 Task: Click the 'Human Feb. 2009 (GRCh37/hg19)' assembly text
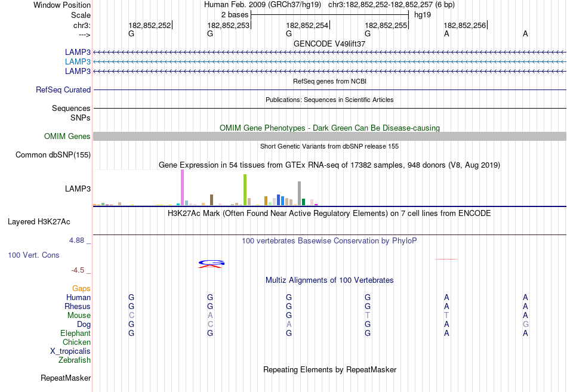262,5
